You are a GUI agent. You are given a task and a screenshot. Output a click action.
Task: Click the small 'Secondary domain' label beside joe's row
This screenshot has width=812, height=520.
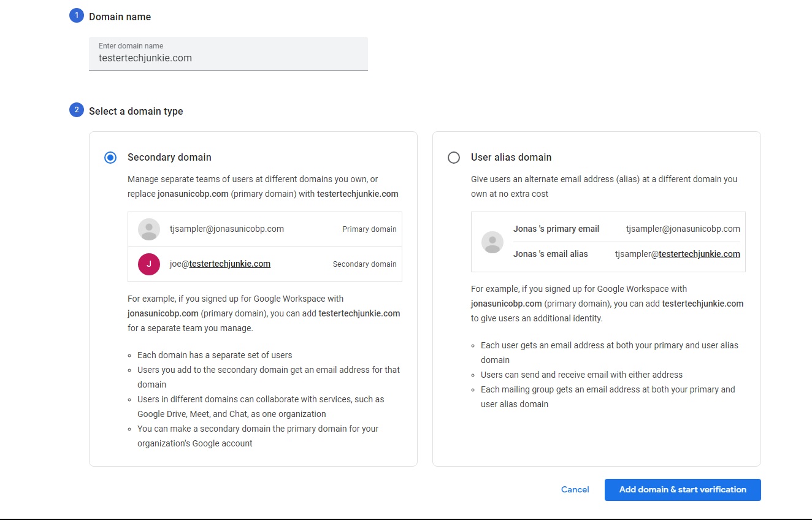pos(365,264)
